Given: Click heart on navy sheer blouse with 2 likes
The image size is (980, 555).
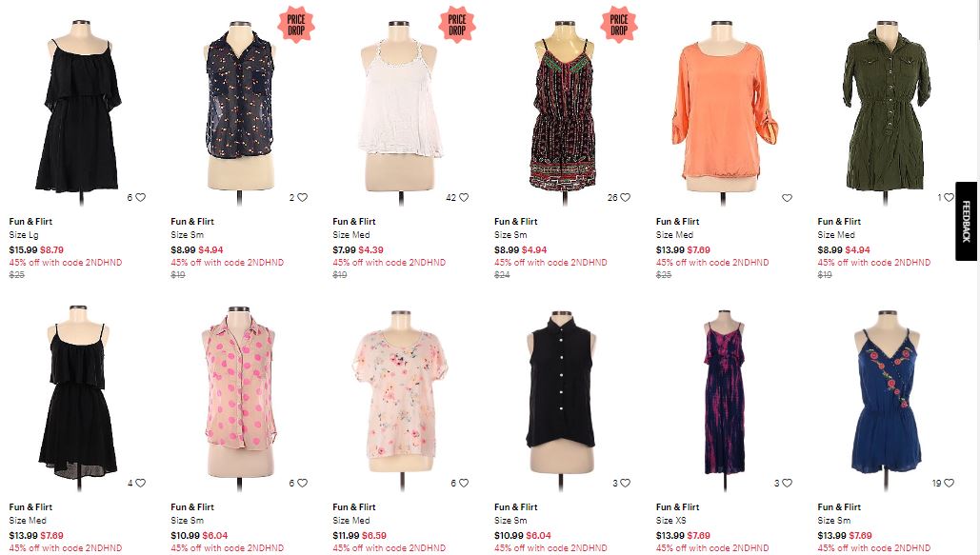Looking at the screenshot, I should 303,197.
